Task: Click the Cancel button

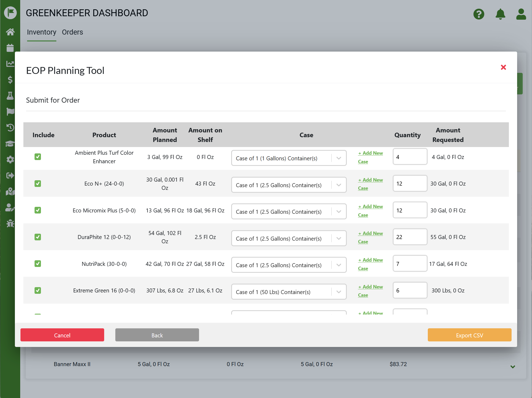Action: click(x=62, y=335)
